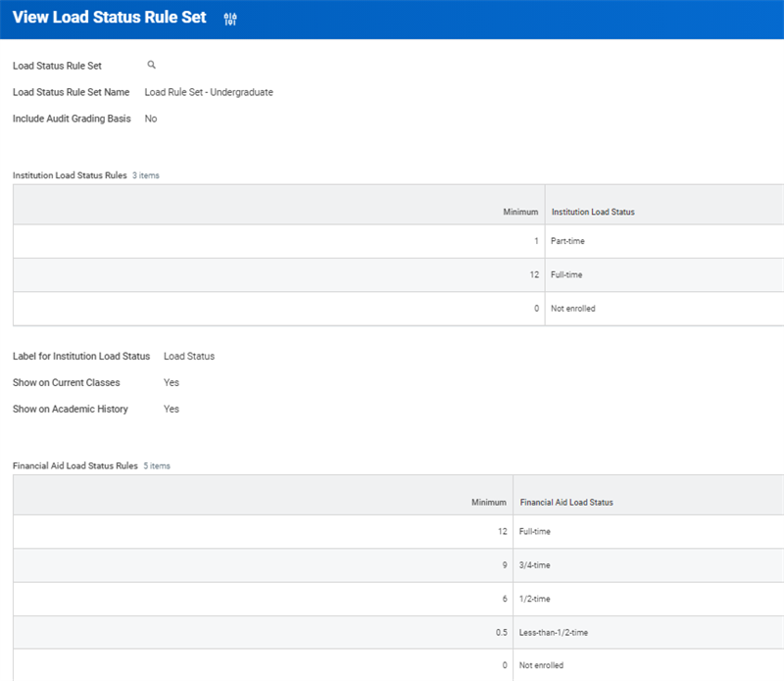This screenshot has height=681, width=784.
Task: Click the Include Audit Grading Basis label
Action: [x=72, y=119]
